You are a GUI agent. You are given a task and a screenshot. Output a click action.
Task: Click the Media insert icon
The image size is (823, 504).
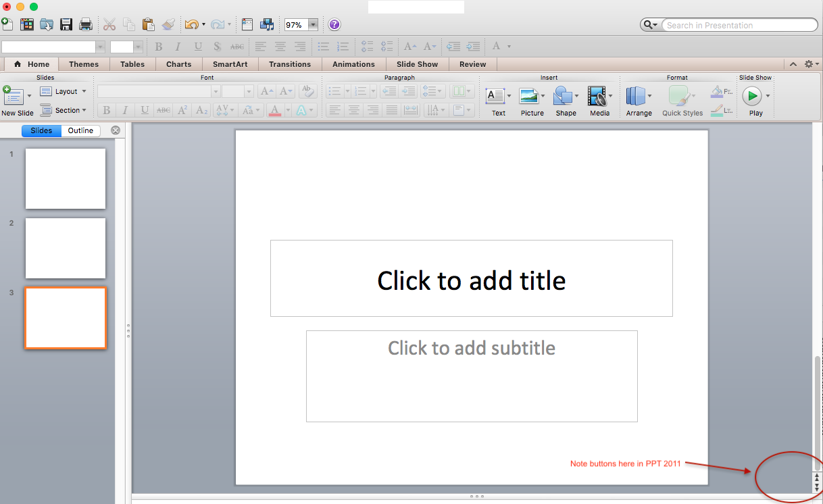[x=597, y=96]
